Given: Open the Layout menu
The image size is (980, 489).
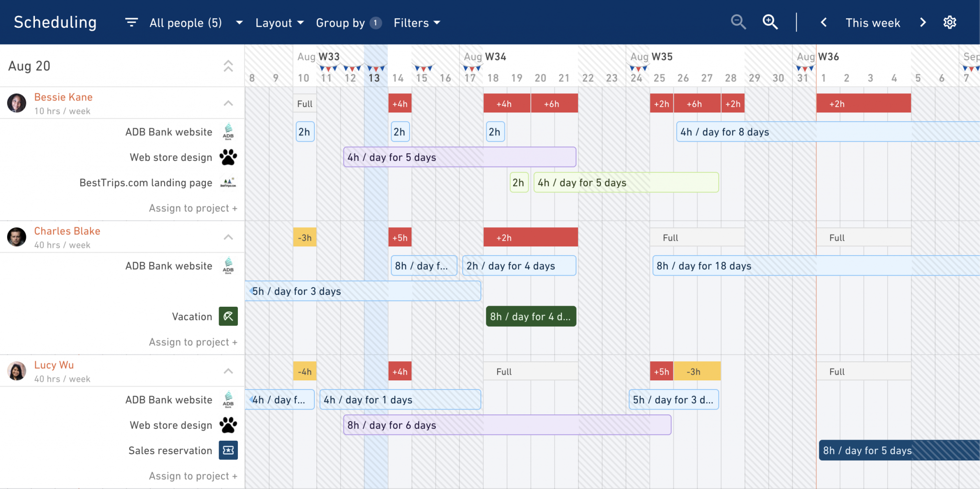Looking at the screenshot, I should point(279,22).
